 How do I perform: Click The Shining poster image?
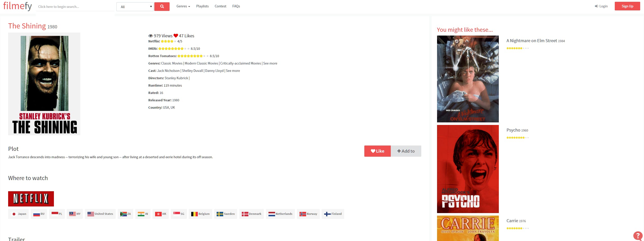point(44,84)
